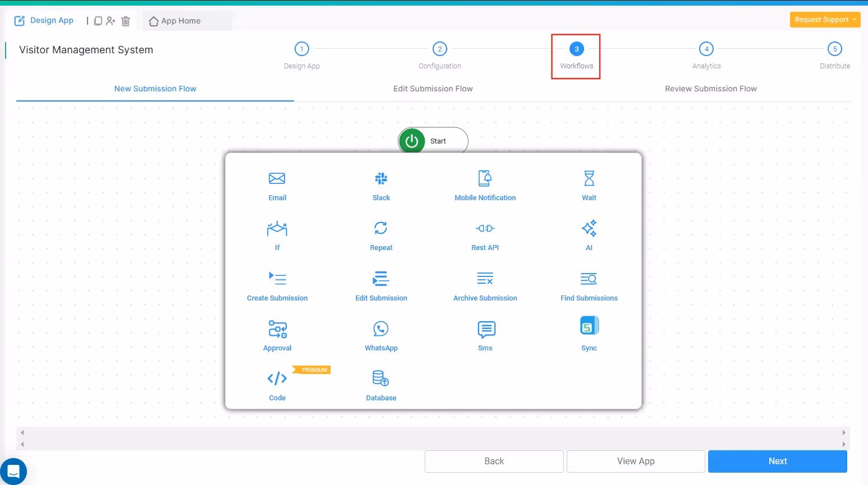868x485 pixels.
Task: Click the Visitor Management System title
Action: click(86, 50)
